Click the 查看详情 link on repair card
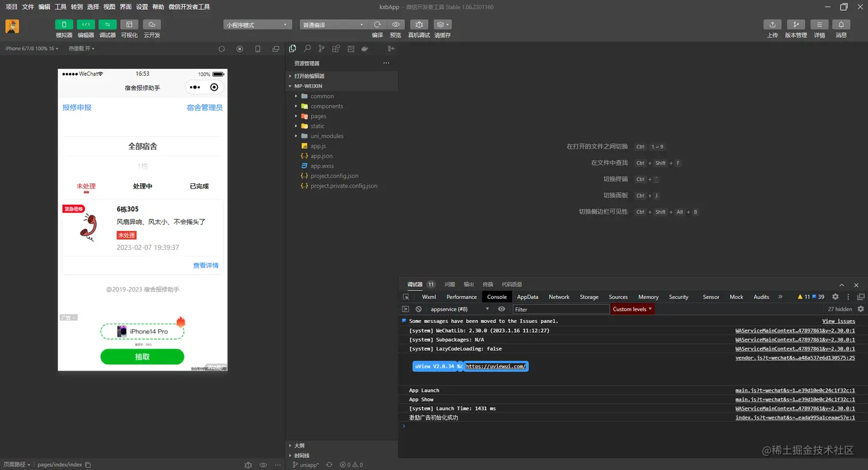 pyautogui.click(x=206, y=265)
